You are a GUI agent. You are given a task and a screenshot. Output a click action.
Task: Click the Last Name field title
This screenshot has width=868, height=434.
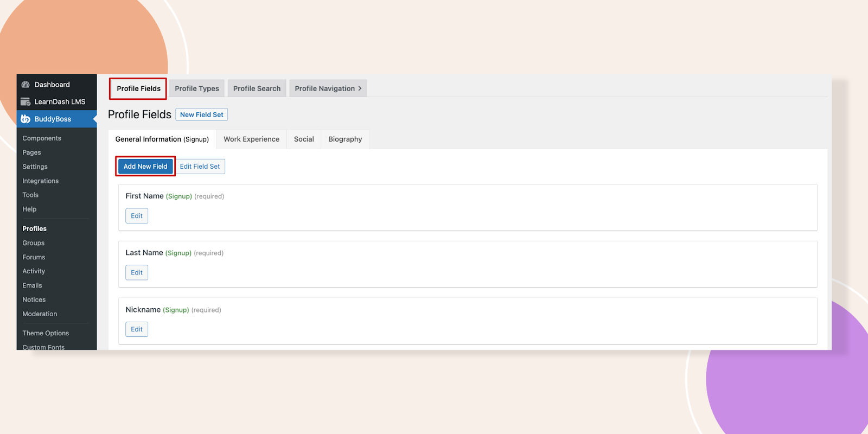tap(144, 253)
